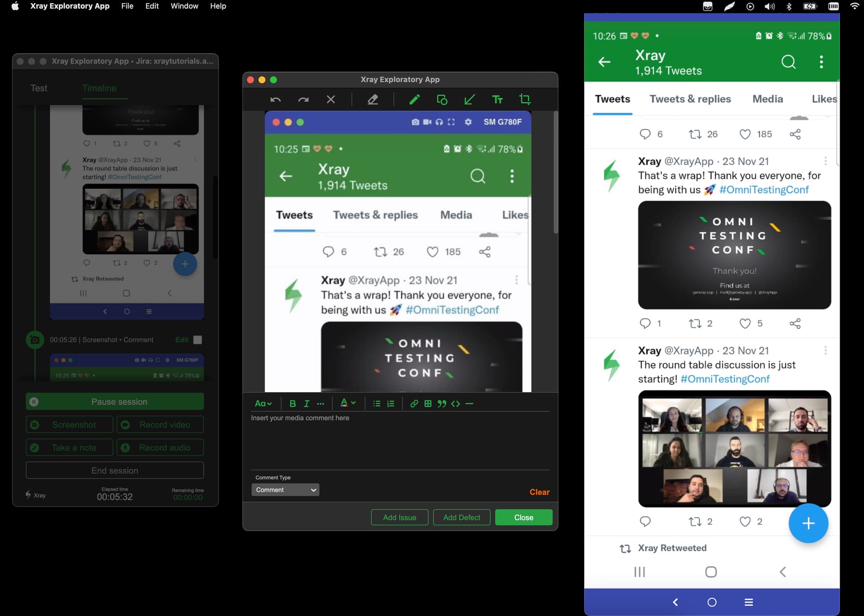Open the Window menu
This screenshot has height=616, width=864.
184,6
